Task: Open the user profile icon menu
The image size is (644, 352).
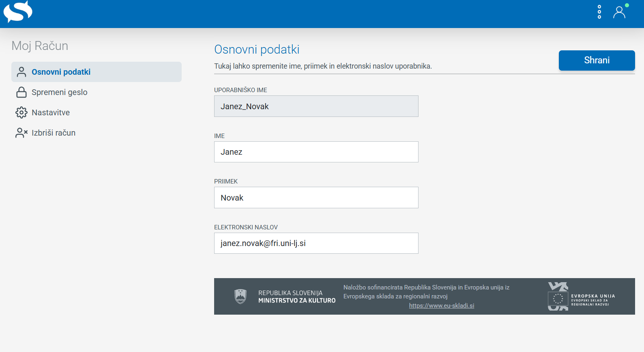Action: tap(619, 12)
